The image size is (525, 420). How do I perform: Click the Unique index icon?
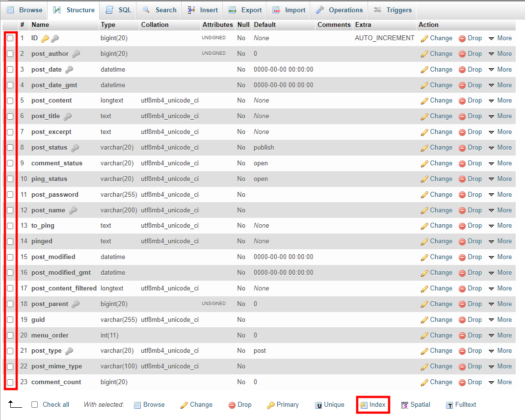[x=330, y=404]
